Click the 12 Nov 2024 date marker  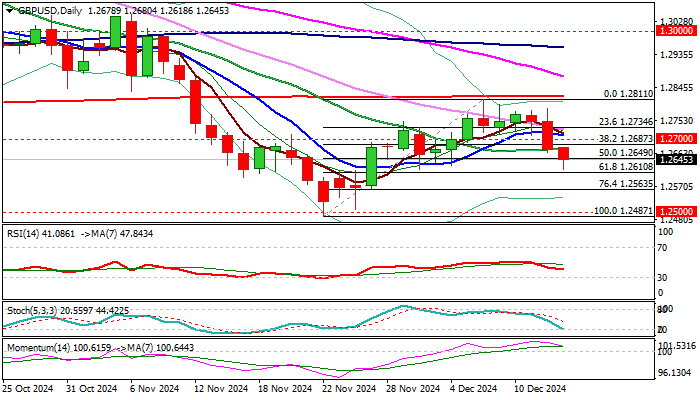click(221, 389)
